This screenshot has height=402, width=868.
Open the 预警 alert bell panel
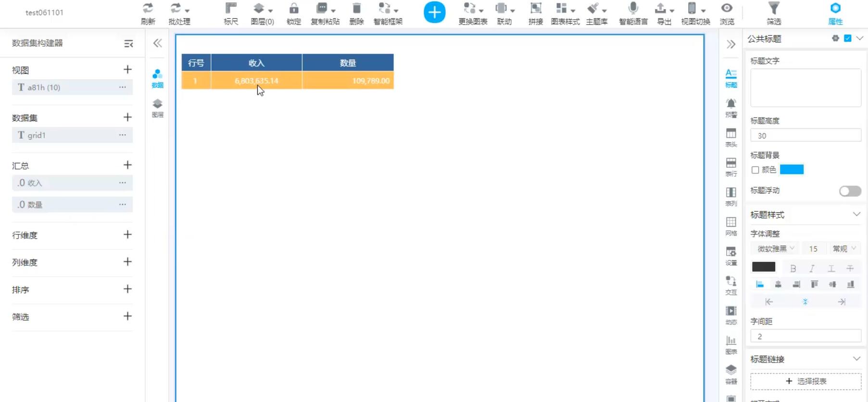731,108
